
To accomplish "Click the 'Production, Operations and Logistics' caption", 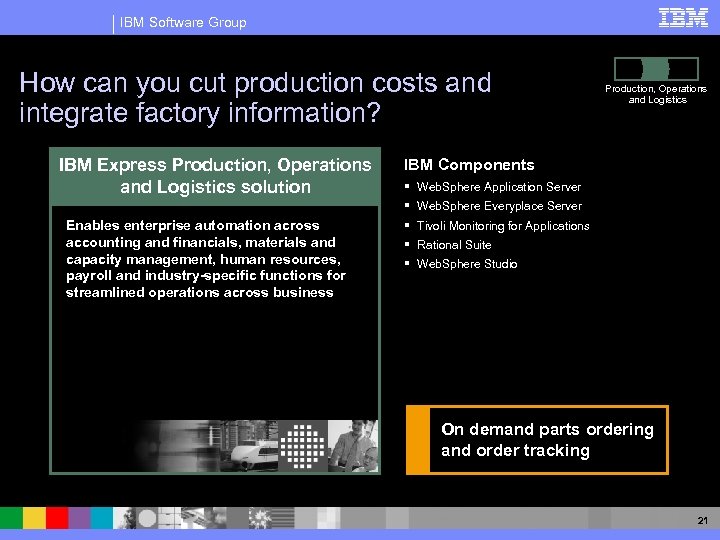I will coord(656,94).
